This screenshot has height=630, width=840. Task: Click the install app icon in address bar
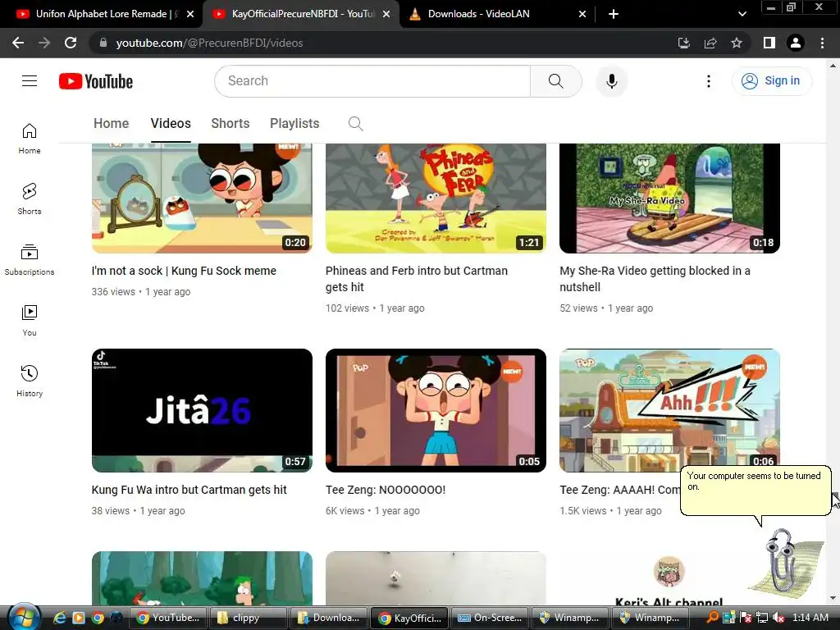pos(683,43)
